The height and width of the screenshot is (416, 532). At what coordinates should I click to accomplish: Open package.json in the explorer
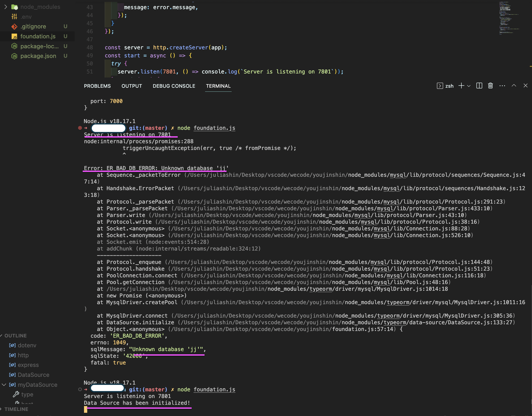click(38, 56)
